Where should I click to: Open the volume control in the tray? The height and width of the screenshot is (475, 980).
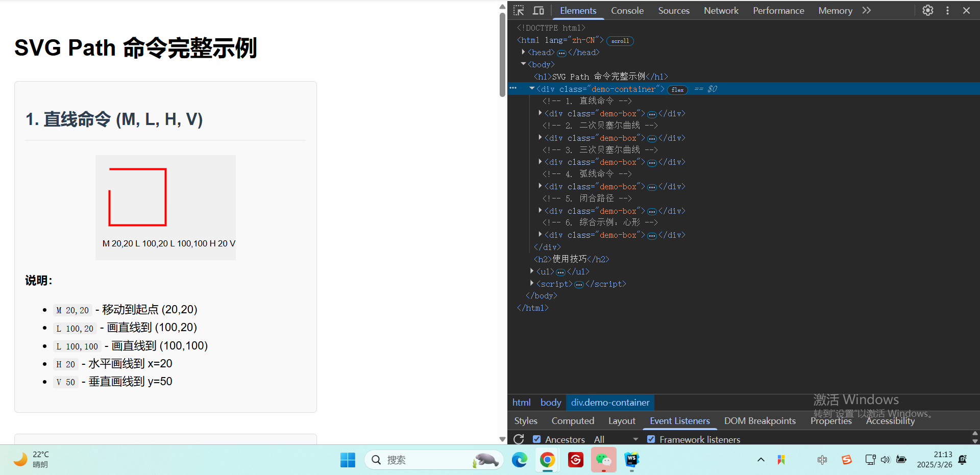tap(885, 460)
